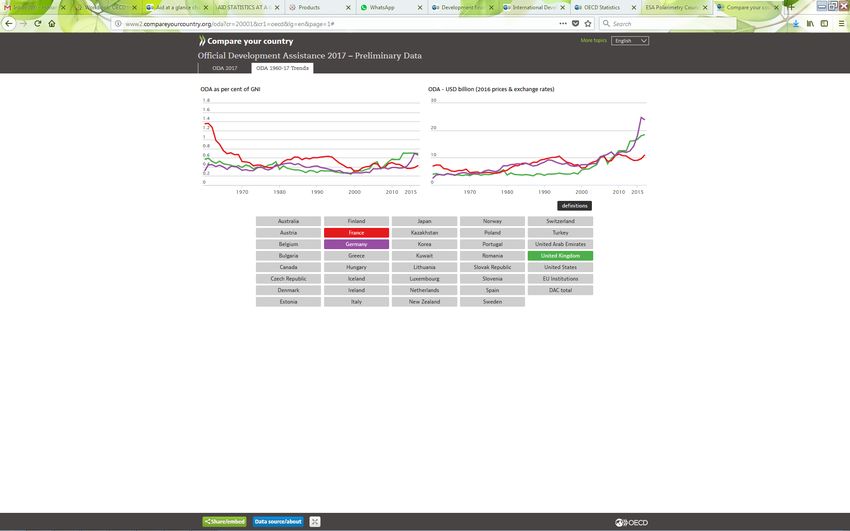
Task: Select Korea in the country grid
Action: pos(424,244)
